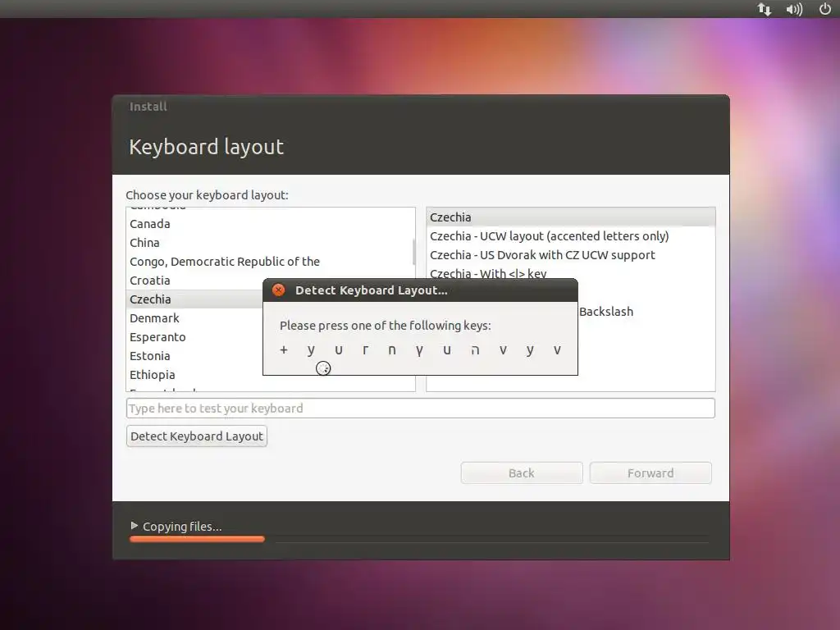Click the Back button
The image size is (840, 630).
click(521, 473)
